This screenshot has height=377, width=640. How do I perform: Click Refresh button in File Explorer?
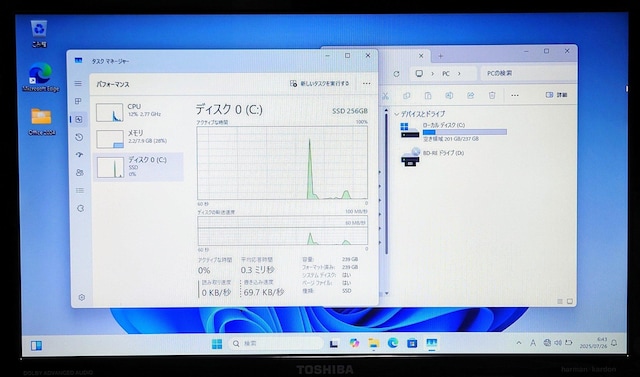click(396, 74)
